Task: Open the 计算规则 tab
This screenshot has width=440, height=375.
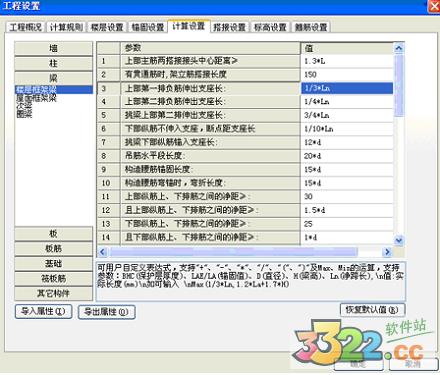Action: click(x=66, y=27)
